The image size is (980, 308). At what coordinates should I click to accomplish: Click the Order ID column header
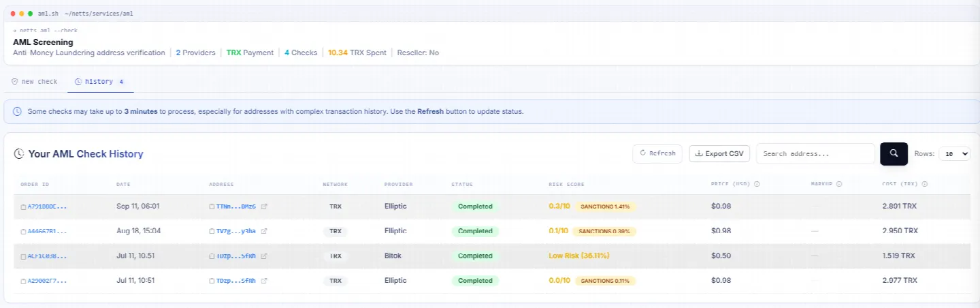pos(35,184)
